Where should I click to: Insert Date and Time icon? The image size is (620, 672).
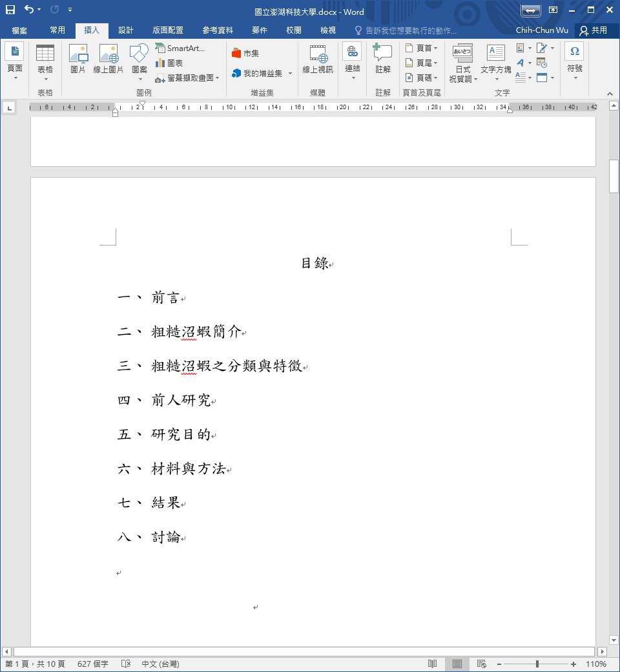[x=542, y=63]
